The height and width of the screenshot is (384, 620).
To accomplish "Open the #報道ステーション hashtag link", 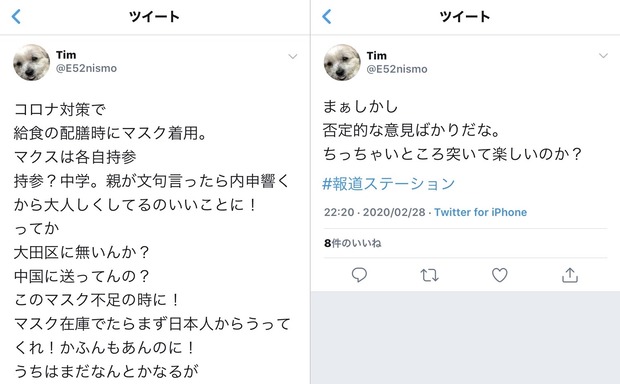I will click(389, 183).
